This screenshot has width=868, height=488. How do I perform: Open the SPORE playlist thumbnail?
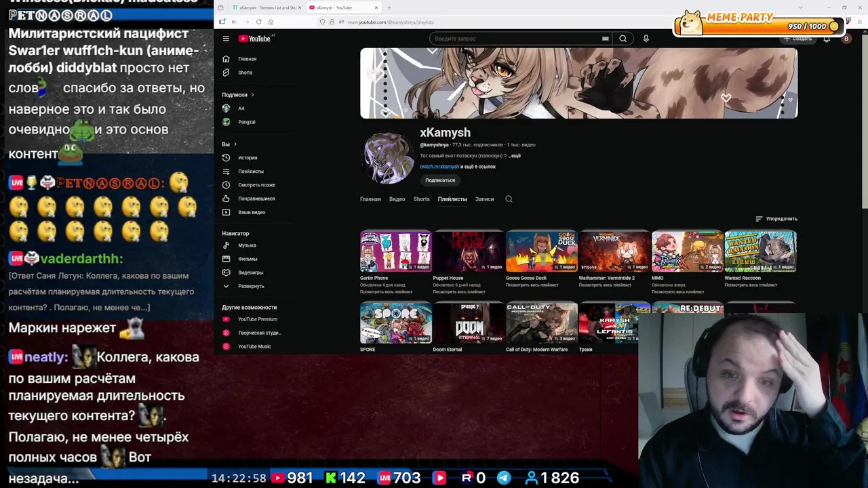pyautogui.click(x=395, y=323)
